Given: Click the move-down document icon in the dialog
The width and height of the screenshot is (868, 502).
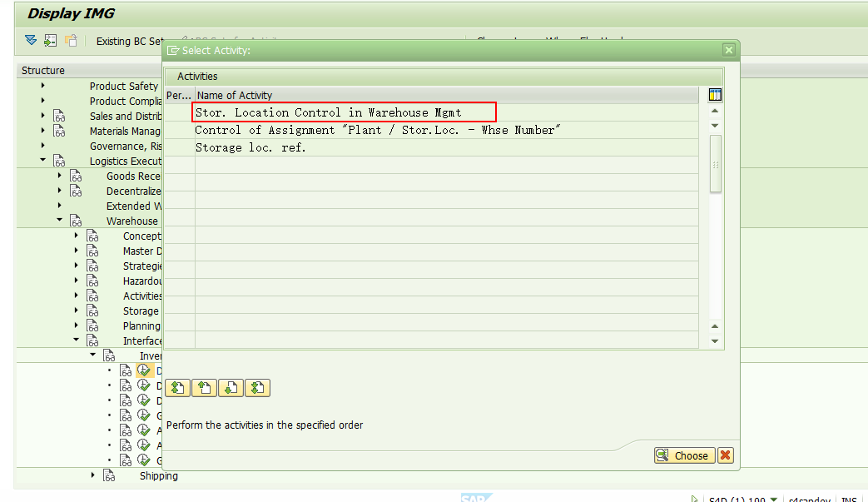Looking at the screenshot, I should click(x=231, y=387).
